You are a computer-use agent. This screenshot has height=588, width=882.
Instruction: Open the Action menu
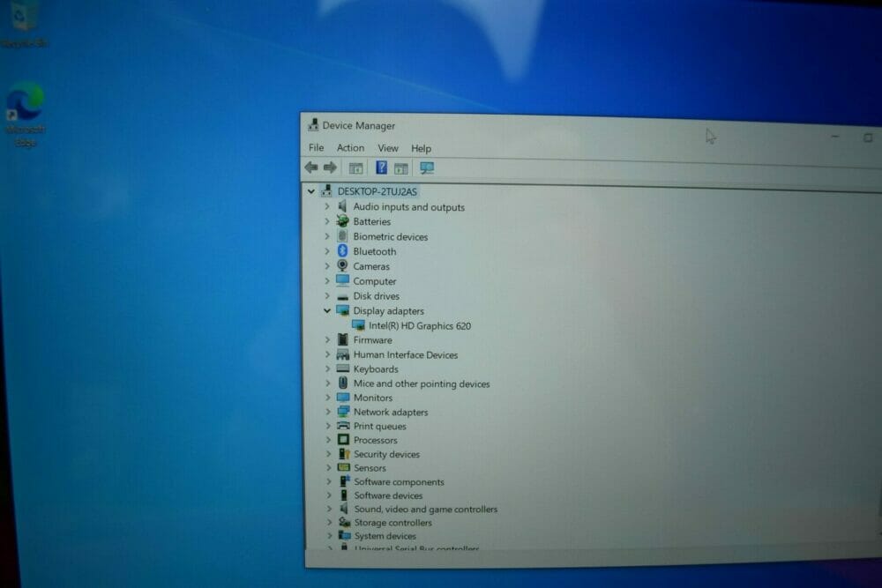coord(350,147)
